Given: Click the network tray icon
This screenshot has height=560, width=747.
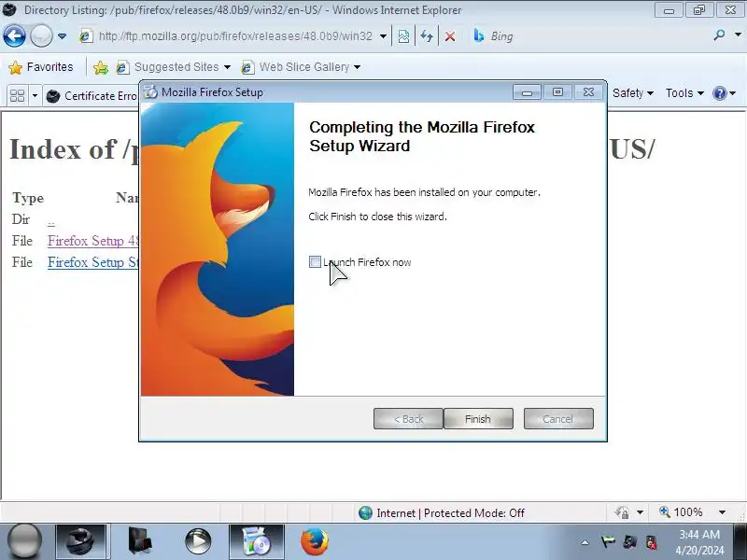Looking at the screenshot, I should (x=629, y=542).
